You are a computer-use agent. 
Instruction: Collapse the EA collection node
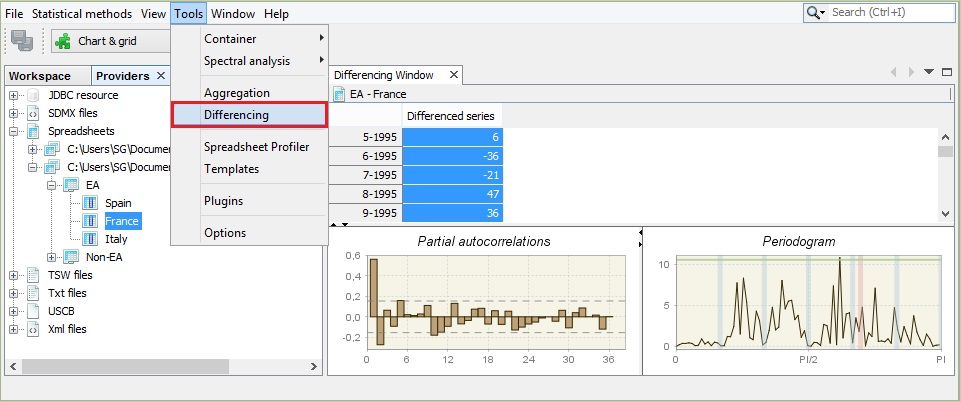click(51, 185)
